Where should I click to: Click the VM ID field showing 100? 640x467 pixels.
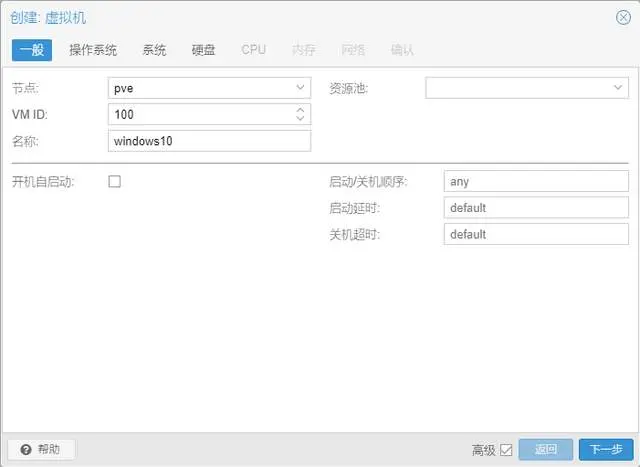(209, 114)
